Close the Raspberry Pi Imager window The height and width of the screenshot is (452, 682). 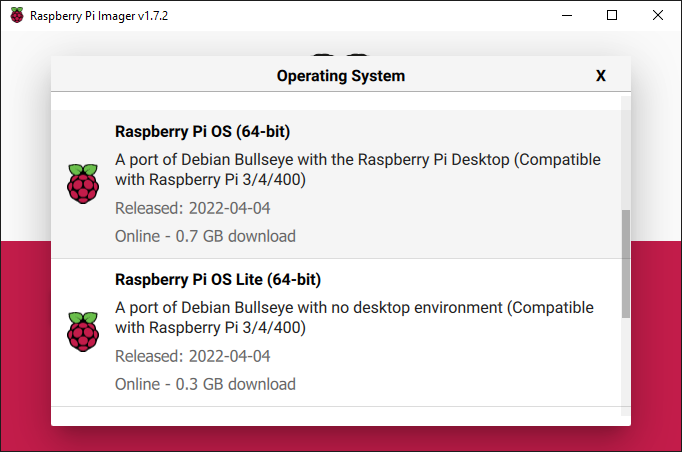click(658, 15)
